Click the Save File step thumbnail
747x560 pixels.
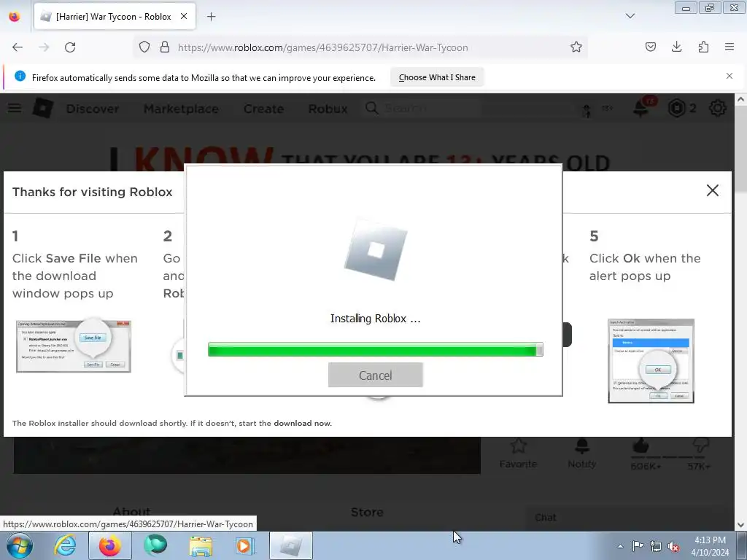coord(74,346)
